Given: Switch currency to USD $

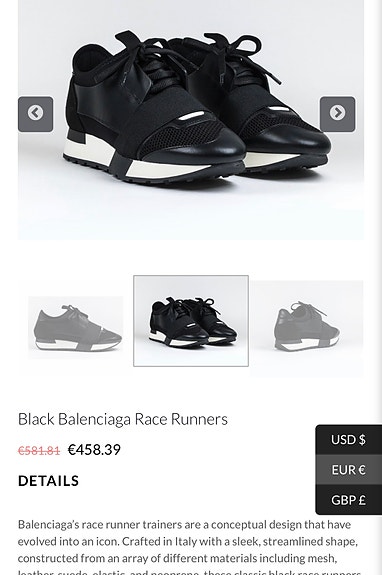Looking at the screenshot, I should [x=348, y=439].
